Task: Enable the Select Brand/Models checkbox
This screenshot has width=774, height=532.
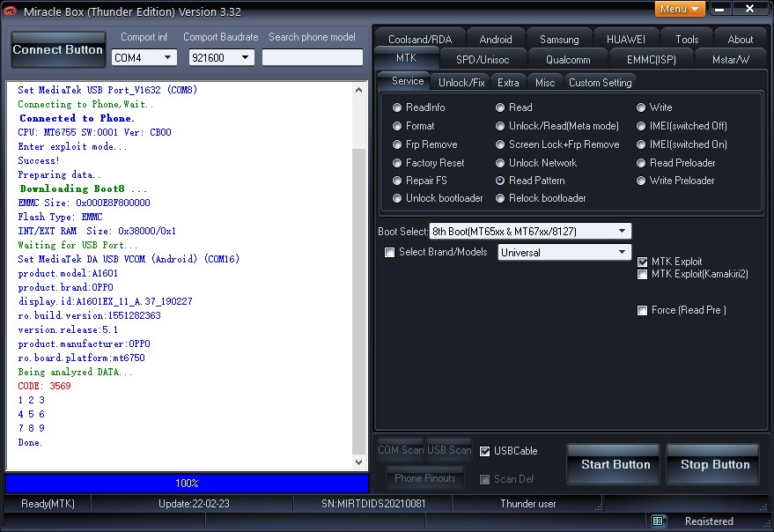Action: [x=389, y=253]
